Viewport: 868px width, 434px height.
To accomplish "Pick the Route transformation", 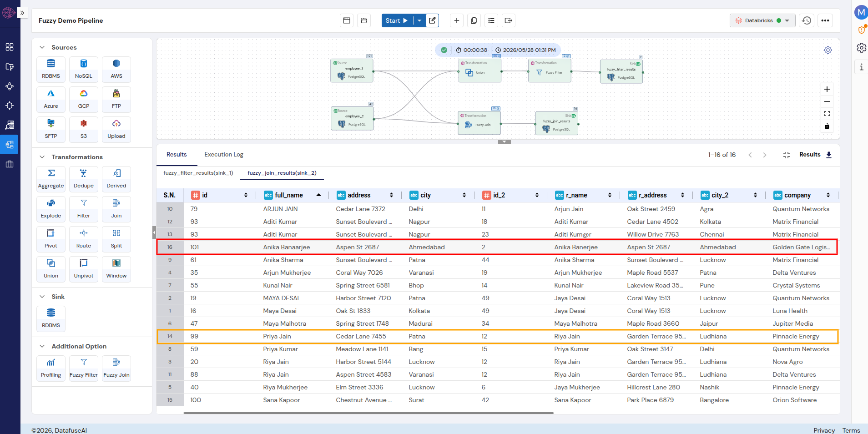I will coord(84,239).
